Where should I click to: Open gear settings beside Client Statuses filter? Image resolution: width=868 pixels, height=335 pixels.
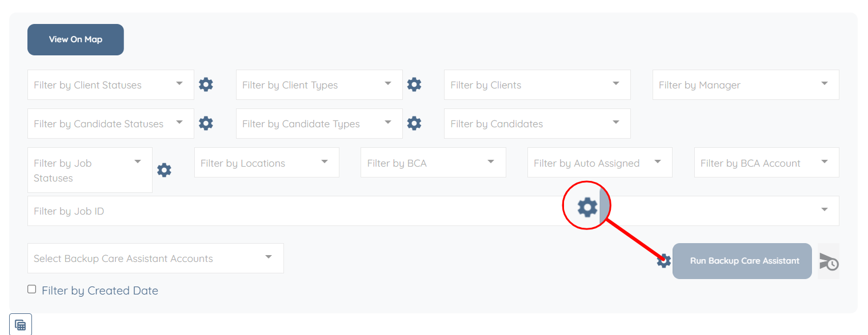[x=206, y=85]
